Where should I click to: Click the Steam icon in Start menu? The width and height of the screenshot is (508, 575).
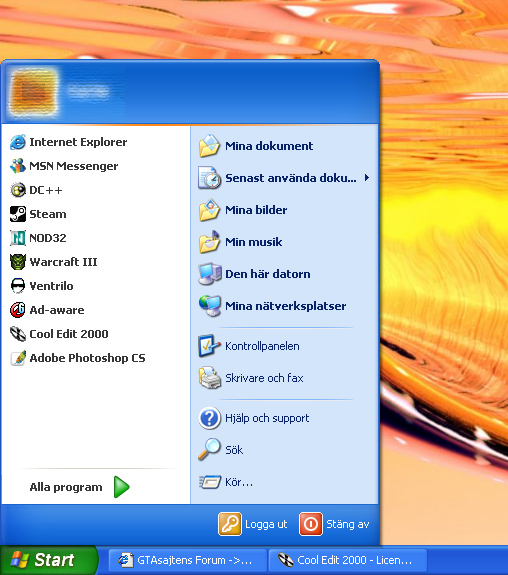18,214
